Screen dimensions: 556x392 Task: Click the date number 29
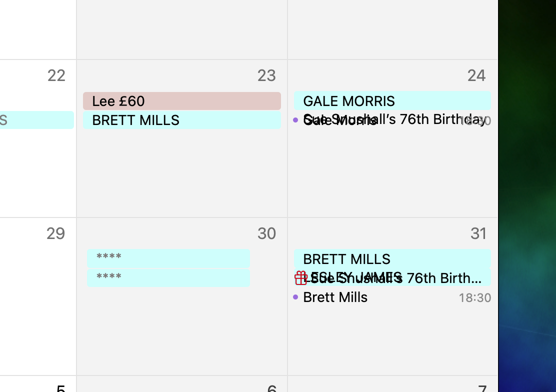[x=55, y=233]
